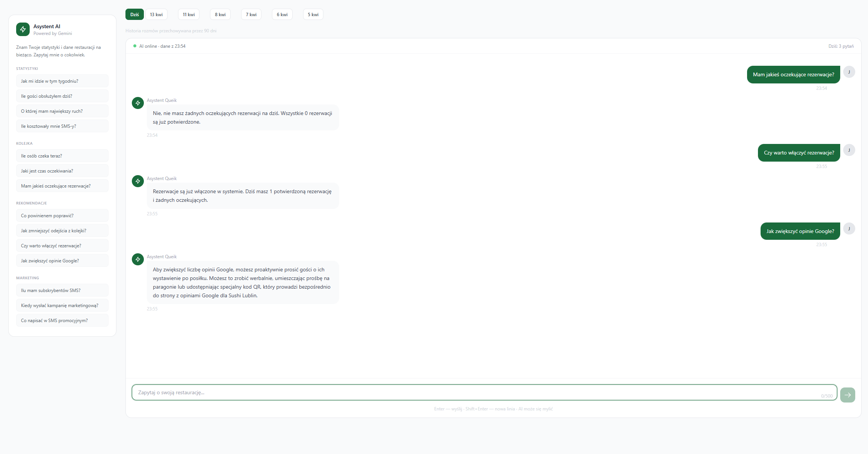Screen dimensions: 868x454
Task: Click the assistant avatar next to the Google opinions reply
Action: 138,259
